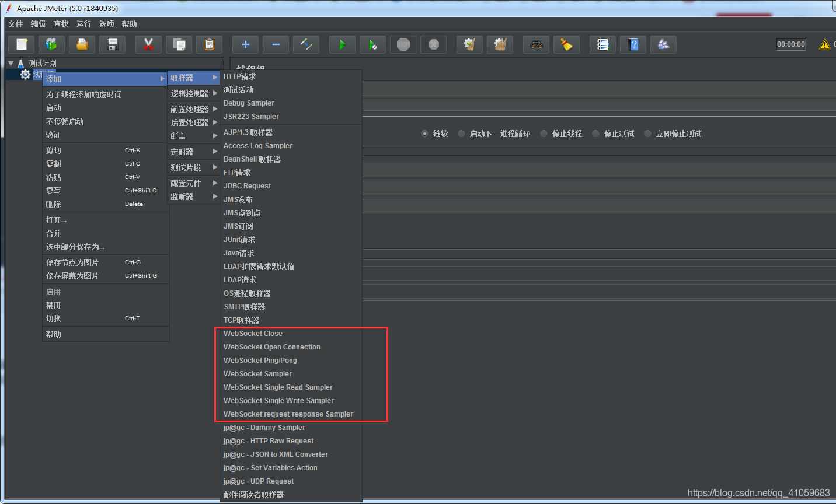Screen dimensions: 836x504
Task: Click the Stop test icon
Action: click(x=403, y=44)
